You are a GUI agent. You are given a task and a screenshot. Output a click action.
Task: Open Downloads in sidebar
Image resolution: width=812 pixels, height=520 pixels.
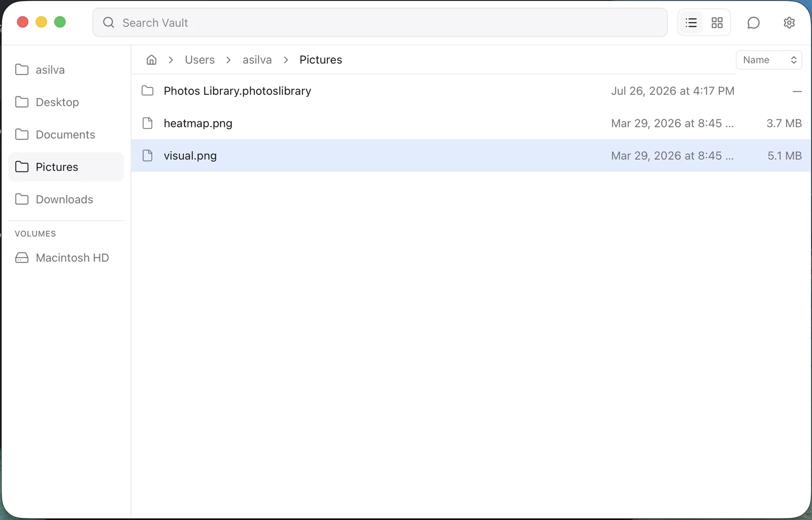pos(66,199)
